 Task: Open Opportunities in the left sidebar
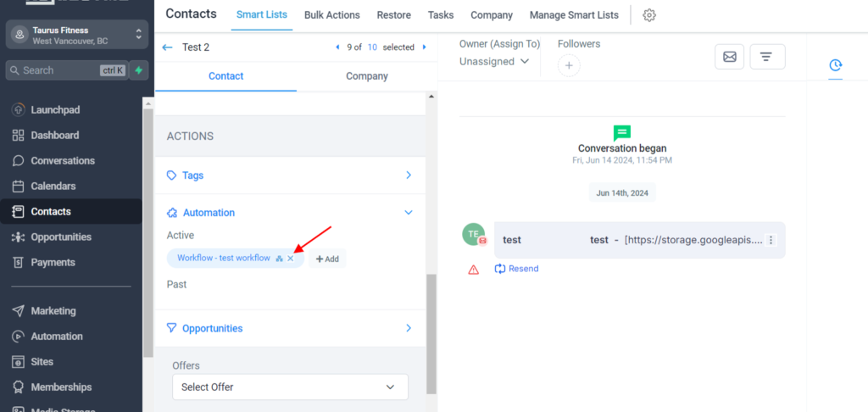coord(61,237)
